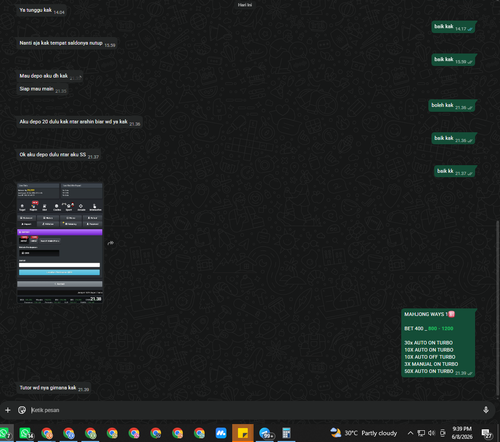This screenshot has height=442, width=500.
Task: Open WhatsApp taskbar icon with badge 14
Action: (26, 433)
